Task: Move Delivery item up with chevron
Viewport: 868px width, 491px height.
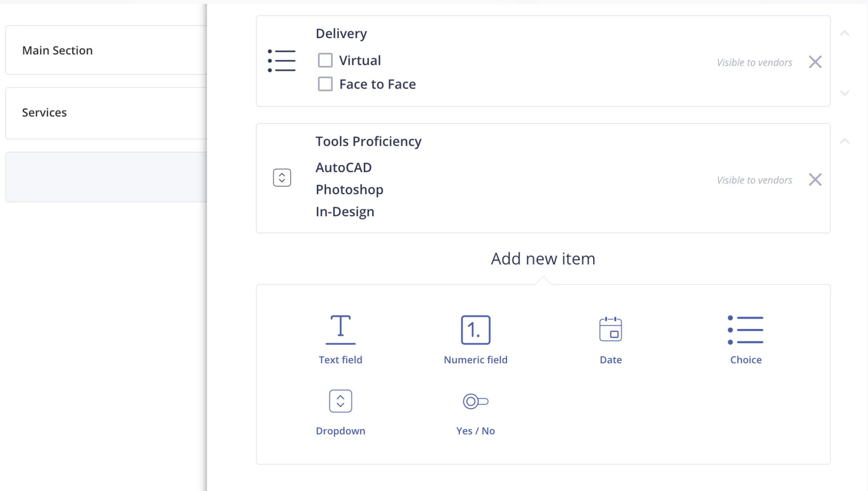Action: pyautogui.click(x=845, y=33)
